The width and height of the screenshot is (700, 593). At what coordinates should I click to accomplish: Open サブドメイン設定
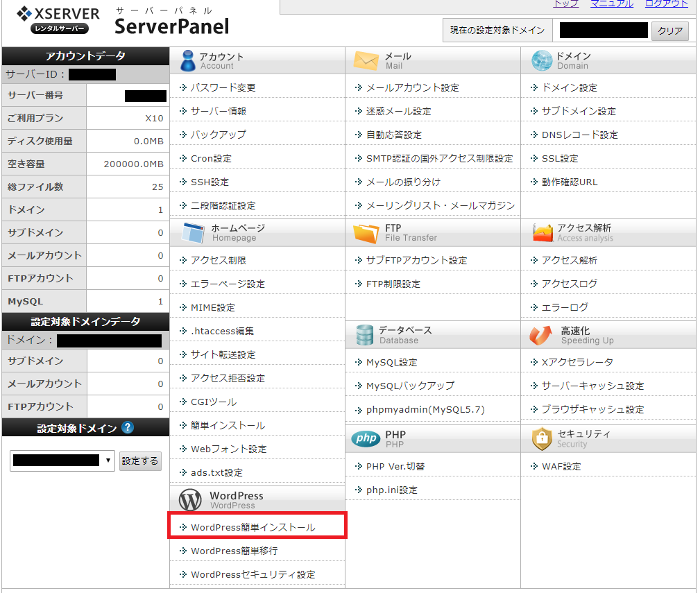(x=579, y=111)
